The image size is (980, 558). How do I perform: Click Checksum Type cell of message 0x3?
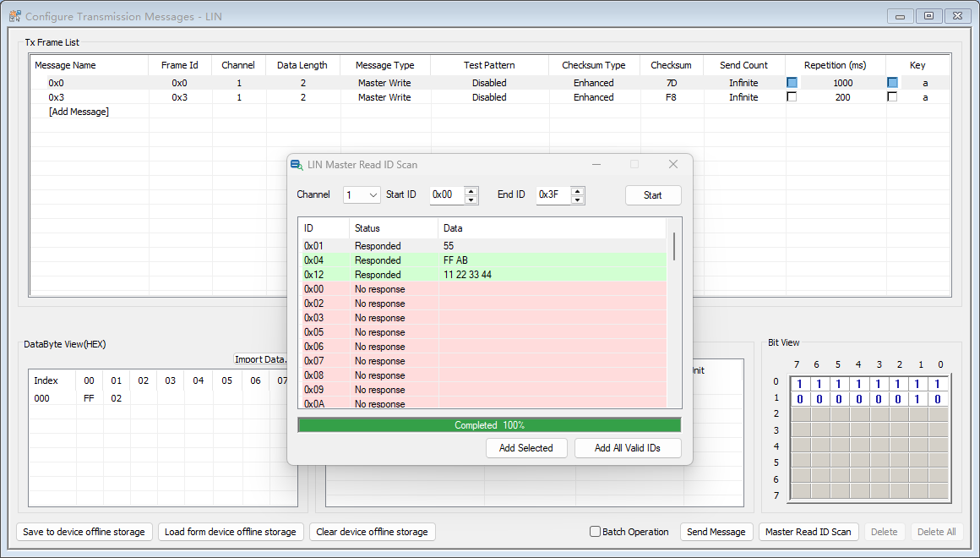[594, 97]
